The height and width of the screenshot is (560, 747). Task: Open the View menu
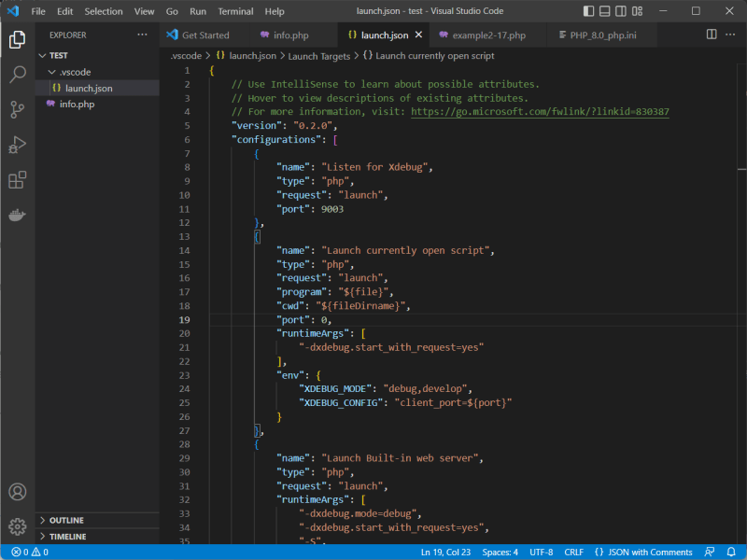144,11
